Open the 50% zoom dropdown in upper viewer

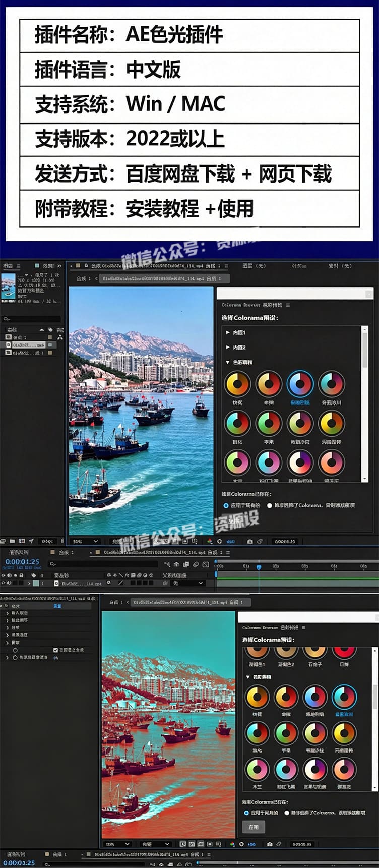point(85,541)
